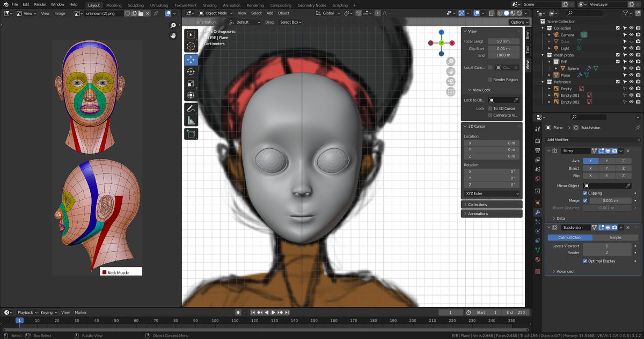Screen dimensions: 644x339
Task: Select the 3D Cursor tool
Action: (191, 47)
